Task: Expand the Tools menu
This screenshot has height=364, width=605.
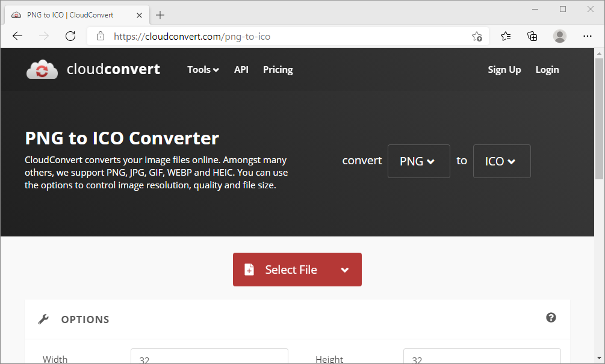Action: pyautogui.click(x=203, y=70)
